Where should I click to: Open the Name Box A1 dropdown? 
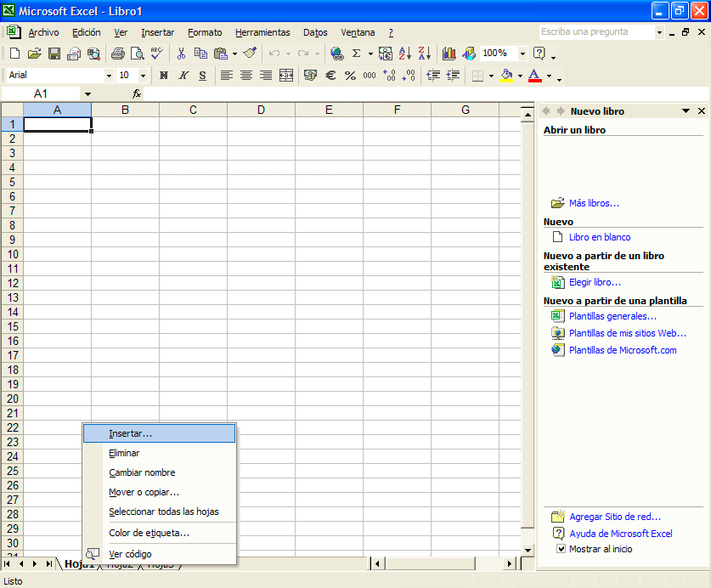click(87, 94)
